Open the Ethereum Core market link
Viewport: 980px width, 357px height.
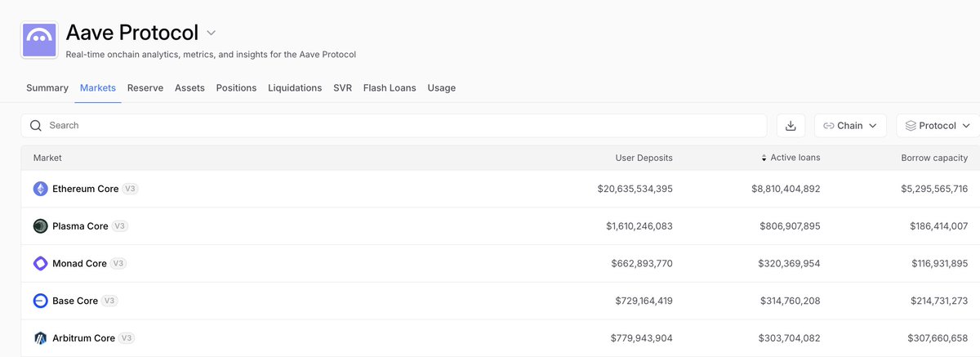86,189
